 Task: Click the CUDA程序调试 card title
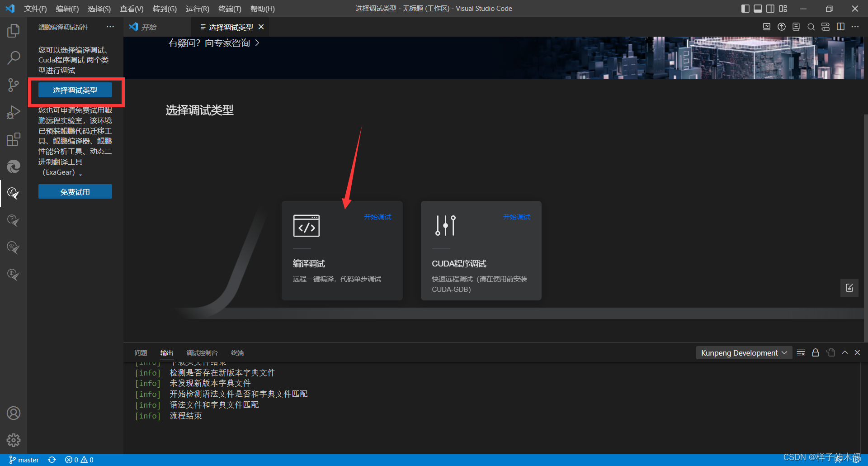click(x=459, y=263)
